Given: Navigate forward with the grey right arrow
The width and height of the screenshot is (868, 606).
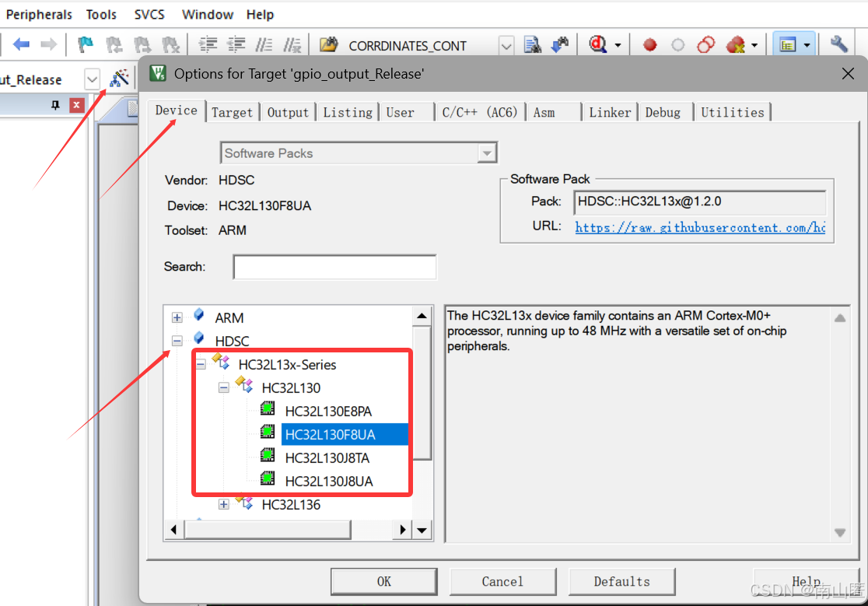Looking at the screenshot, I should [49, 44].
